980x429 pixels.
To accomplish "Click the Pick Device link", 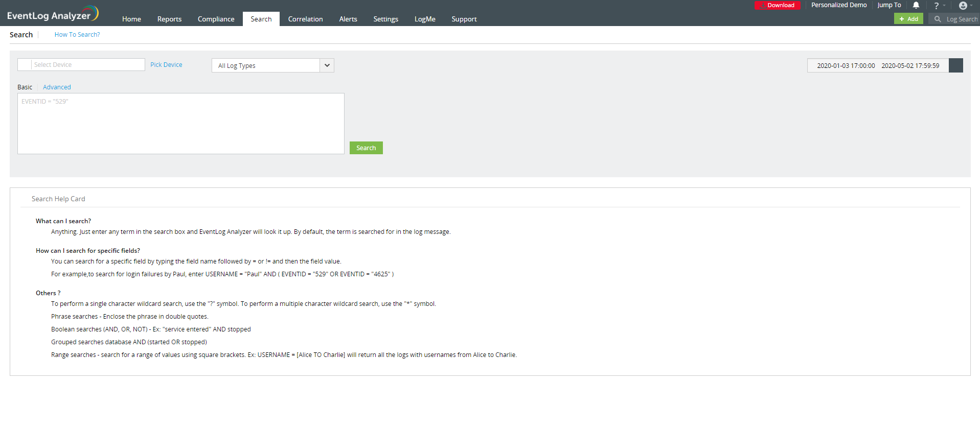I will (x=166, y=65).
